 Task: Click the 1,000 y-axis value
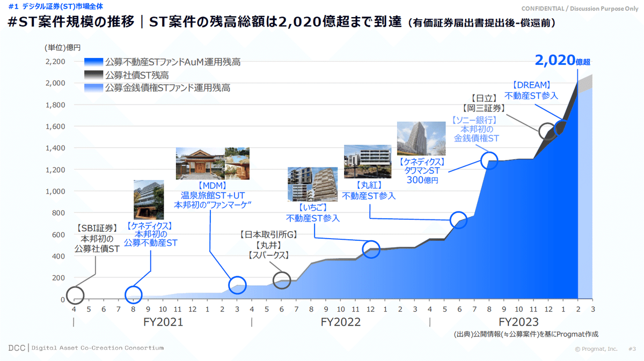coord(55,191)
